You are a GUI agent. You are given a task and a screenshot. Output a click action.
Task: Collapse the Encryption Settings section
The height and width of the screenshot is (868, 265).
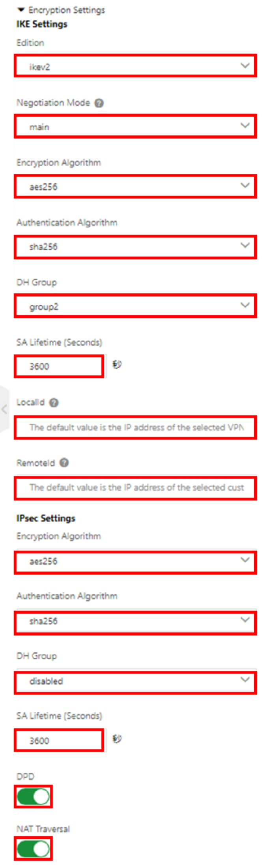(21, 10)
